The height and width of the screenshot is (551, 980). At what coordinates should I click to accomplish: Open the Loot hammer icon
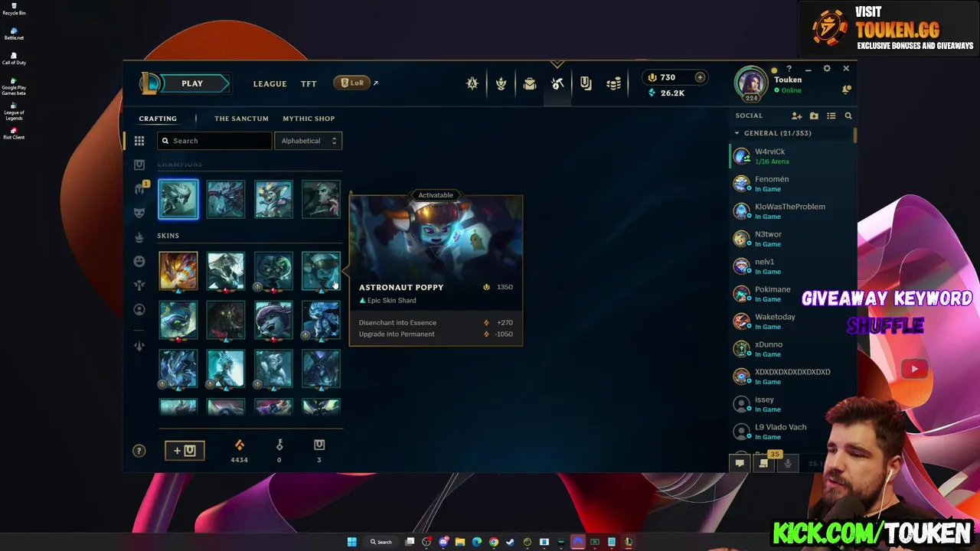click(557, 83)
